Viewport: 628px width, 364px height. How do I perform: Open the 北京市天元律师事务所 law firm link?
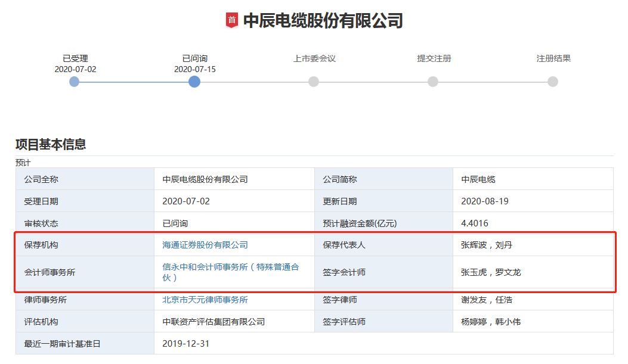click(x=205, y=300)
